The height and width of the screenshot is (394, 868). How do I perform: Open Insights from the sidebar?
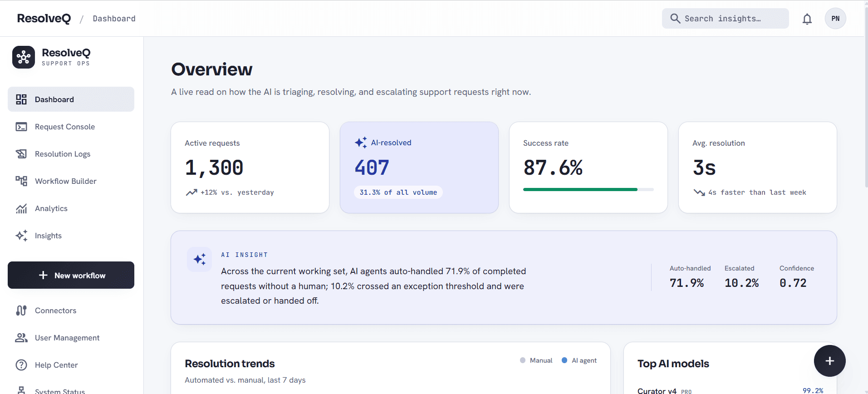click(71, 236)
